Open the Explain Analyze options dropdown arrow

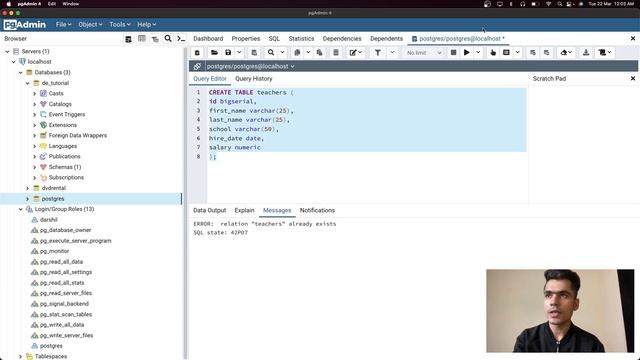tap(518, 53)
